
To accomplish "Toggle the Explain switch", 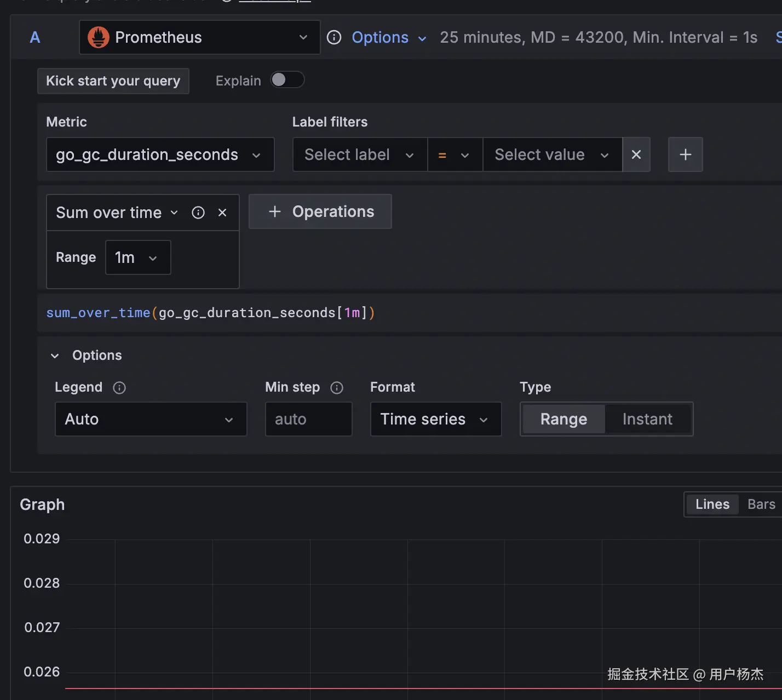I will 287,80.
